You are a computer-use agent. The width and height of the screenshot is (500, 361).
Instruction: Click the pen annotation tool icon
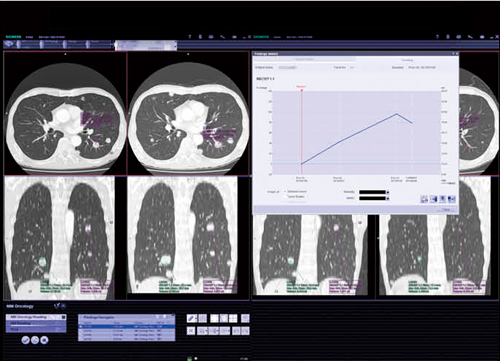[191, 318]
